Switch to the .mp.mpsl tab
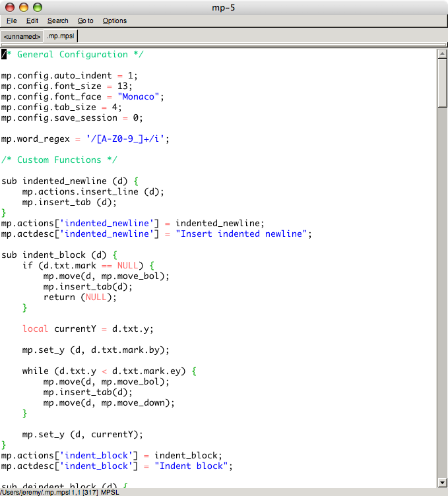The width and height of the screenshot is (448, 496). (x=61, y=36)
